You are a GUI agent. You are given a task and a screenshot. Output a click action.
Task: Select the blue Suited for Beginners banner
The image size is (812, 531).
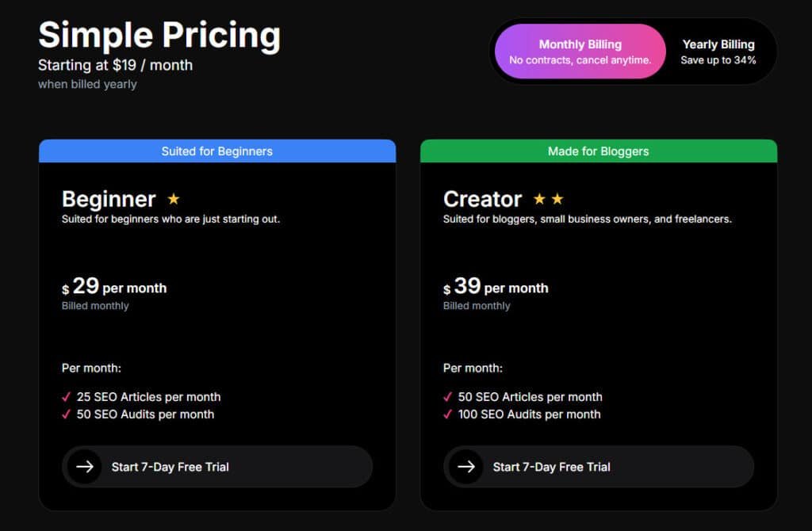(x=216, y=151)
